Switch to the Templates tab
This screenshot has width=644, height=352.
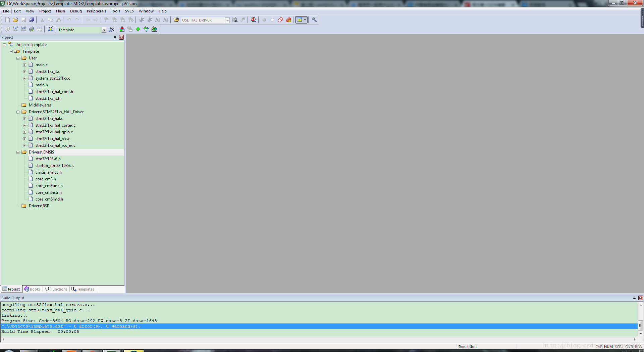(83, 289)
